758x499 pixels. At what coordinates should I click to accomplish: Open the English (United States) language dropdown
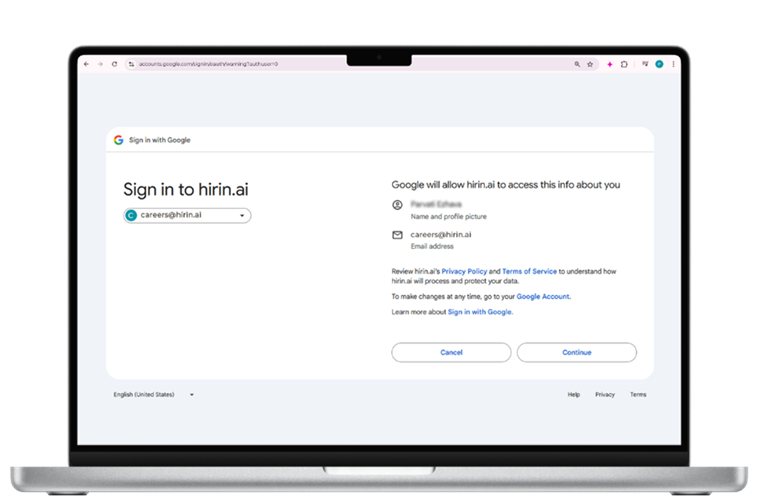coord(154,395)
